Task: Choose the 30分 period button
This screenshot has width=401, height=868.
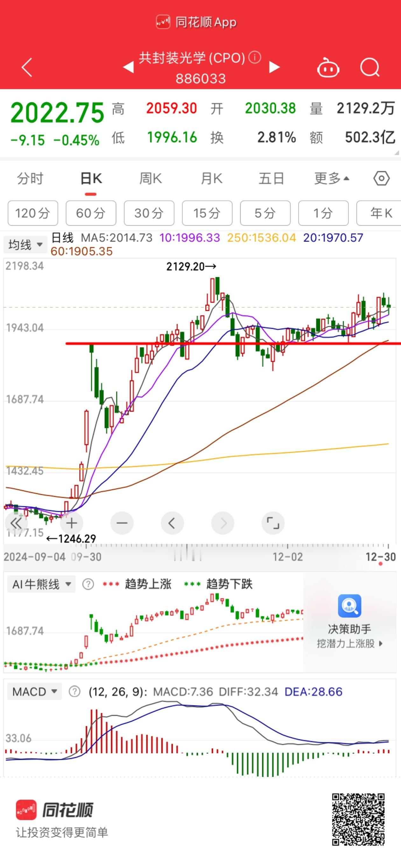Action: click(149, 213)
